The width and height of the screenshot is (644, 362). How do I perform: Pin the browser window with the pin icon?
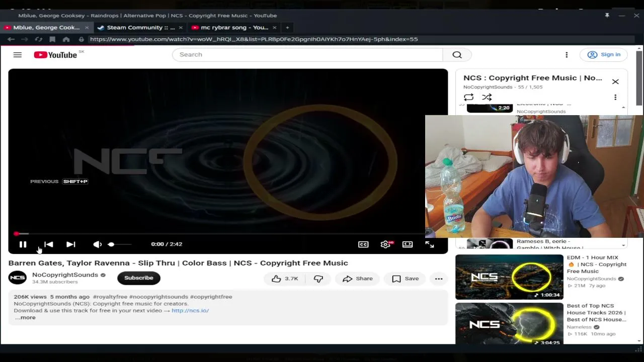(x=607, y=16)
